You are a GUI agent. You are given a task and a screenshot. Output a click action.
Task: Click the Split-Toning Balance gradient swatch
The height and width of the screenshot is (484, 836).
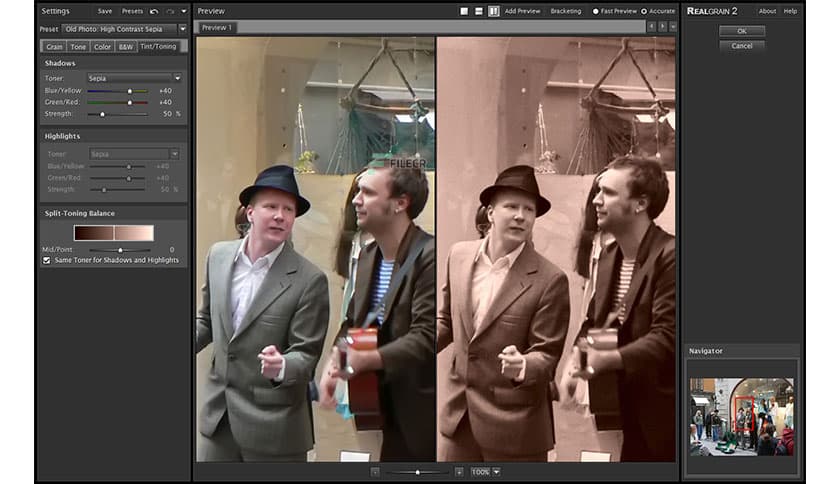[x=114, y=233]
